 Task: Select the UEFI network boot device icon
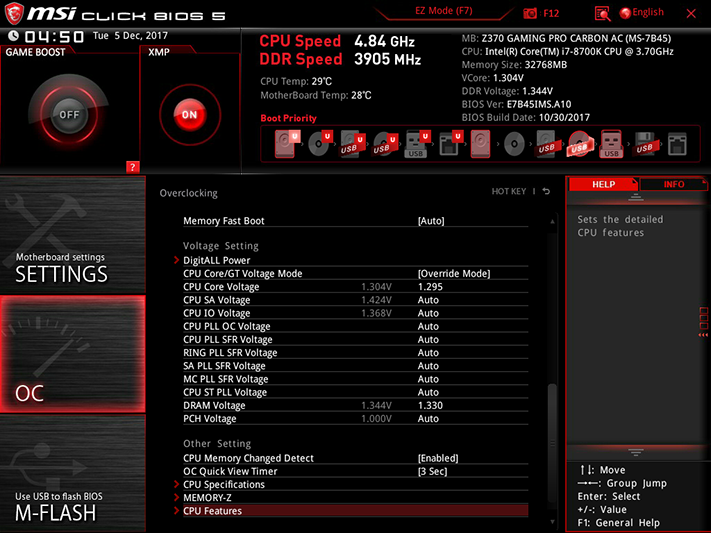pyautogui.click(x=450, y=144)
